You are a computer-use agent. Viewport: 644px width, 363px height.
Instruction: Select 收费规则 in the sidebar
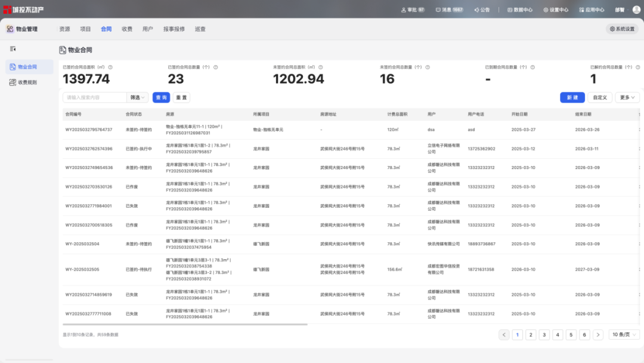(x=27, y=82)
